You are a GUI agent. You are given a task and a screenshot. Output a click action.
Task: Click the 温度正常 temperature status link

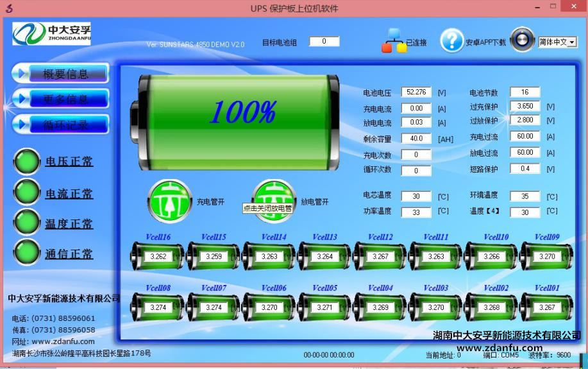click(69, 224)
